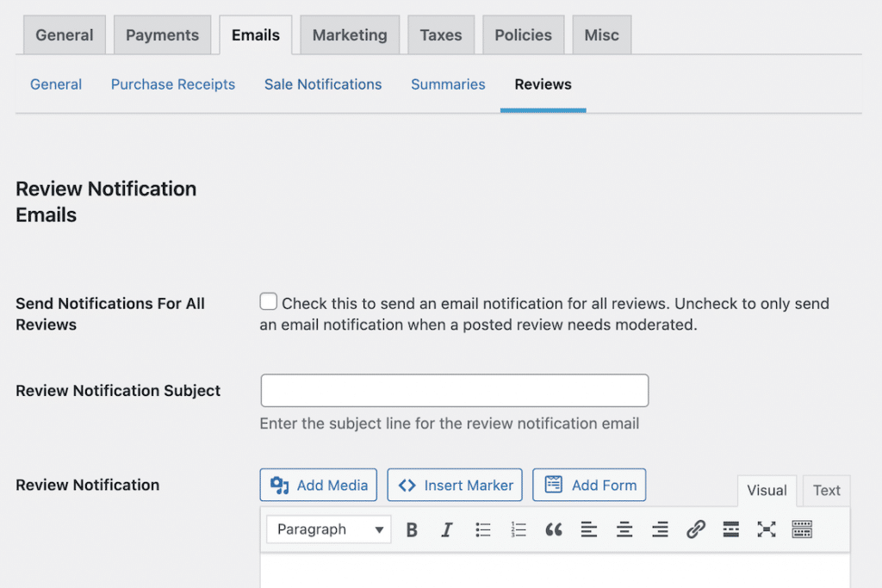Insert a bulleted list

point(482,529)
